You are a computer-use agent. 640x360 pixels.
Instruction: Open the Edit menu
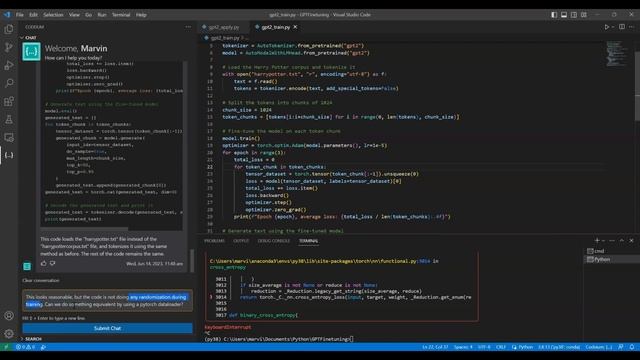tap(33, 15)
